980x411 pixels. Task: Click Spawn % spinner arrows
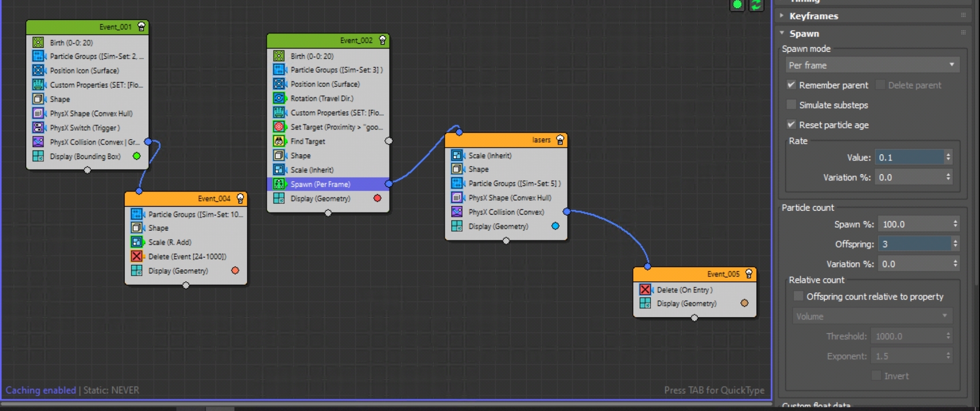click(955, 224)
